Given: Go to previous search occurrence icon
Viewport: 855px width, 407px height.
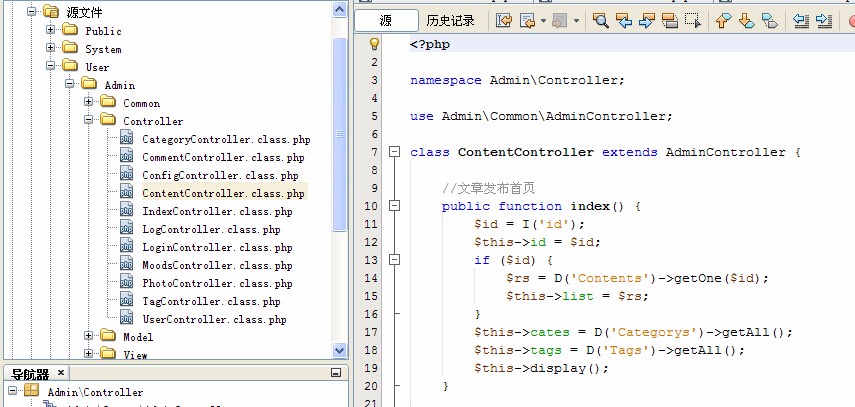Looking at the screenshot, I should tap(623, 21).
